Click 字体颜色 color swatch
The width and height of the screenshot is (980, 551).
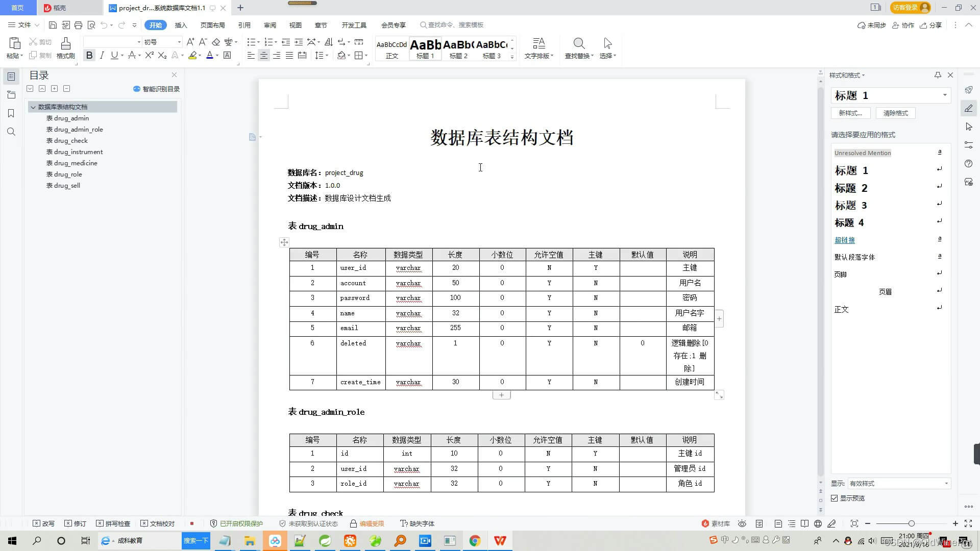(211, 55)
